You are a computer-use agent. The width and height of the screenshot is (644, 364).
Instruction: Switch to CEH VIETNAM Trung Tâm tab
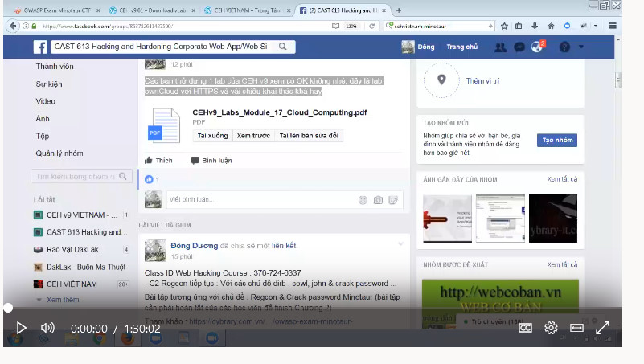[248, 10]
